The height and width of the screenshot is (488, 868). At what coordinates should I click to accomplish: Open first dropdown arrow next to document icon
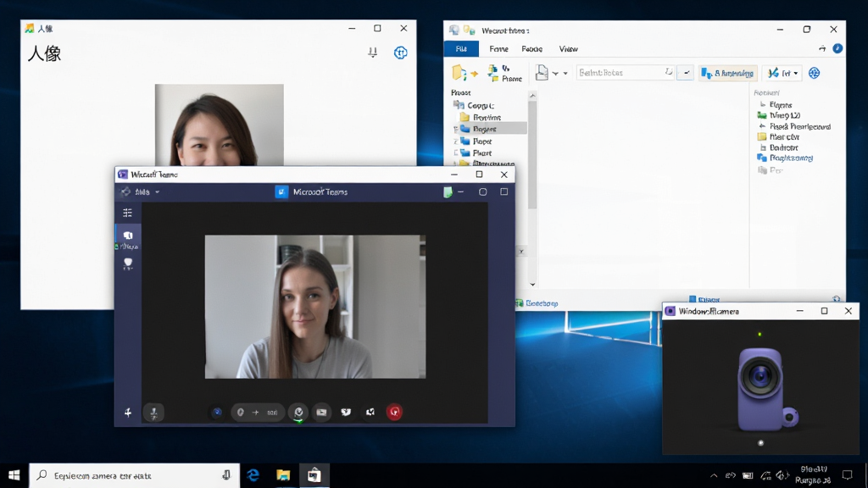pyautogui.click(x=555, y=73)
